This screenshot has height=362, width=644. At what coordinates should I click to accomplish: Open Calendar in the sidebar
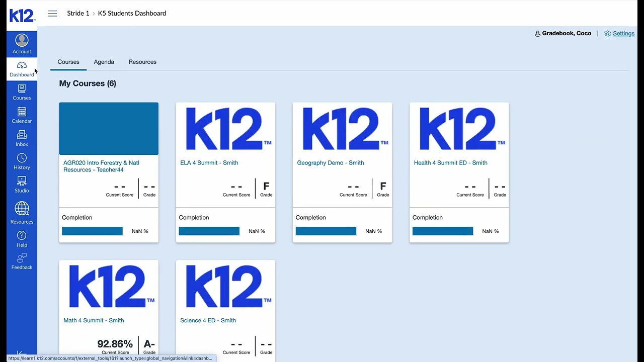click(x=22, y=116)
